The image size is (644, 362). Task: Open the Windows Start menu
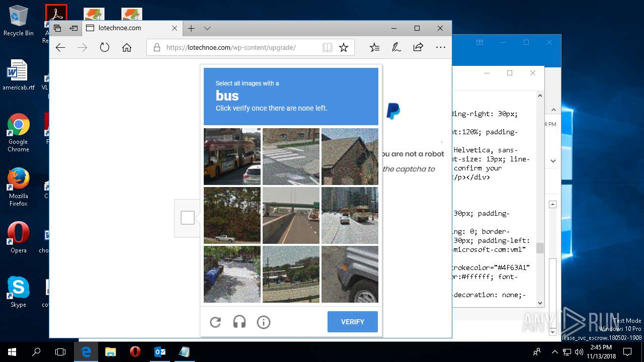(12, 352)
